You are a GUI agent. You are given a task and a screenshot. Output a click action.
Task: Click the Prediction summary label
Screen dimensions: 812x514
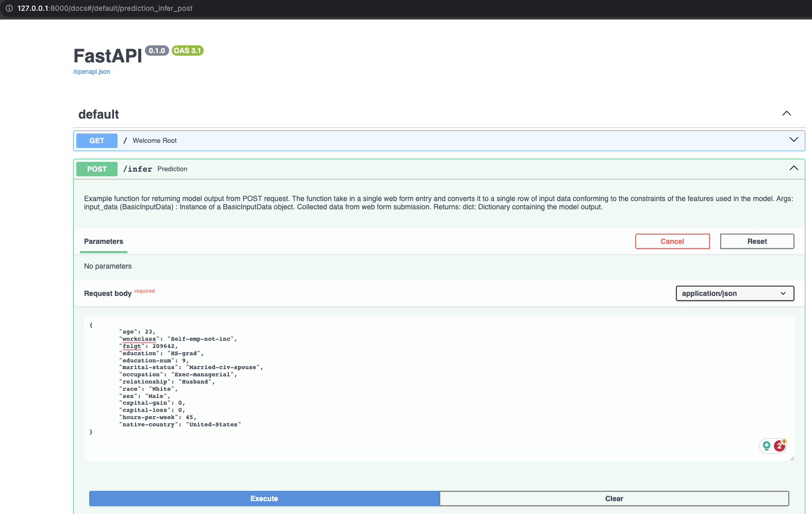[x=172, y=169]
